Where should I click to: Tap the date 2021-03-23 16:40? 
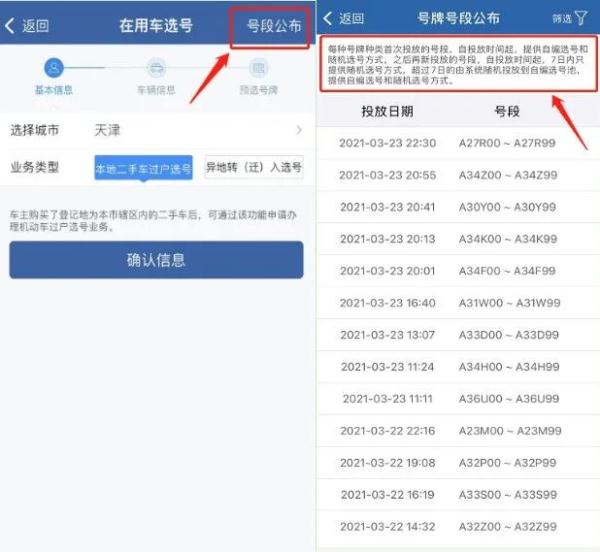tap(387, 303)
